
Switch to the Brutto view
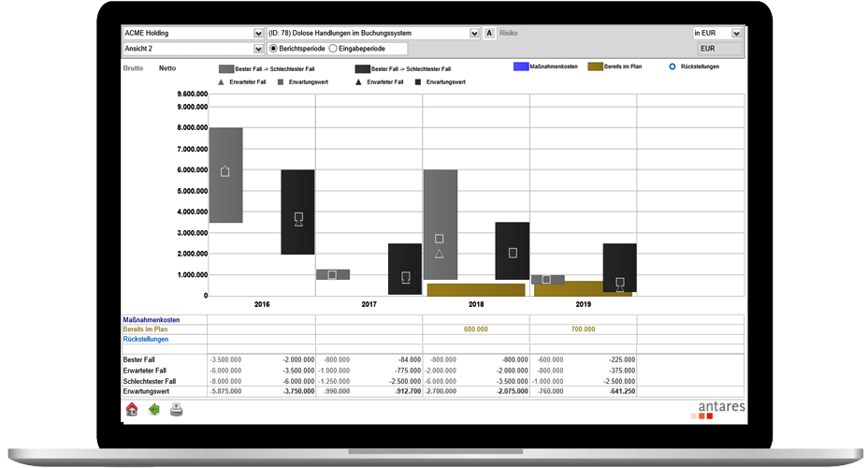[x=136, y=67]
